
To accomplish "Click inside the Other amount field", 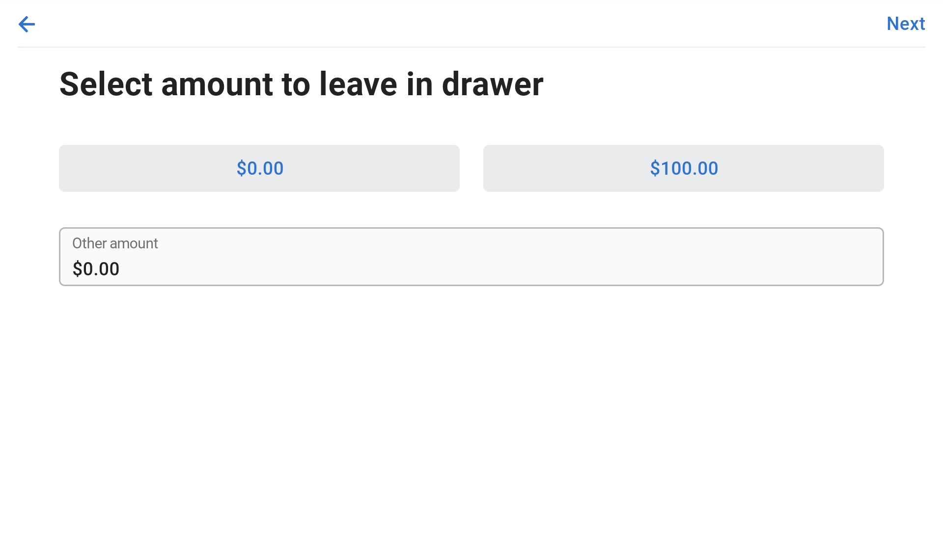I will click(x=471, y=256).
